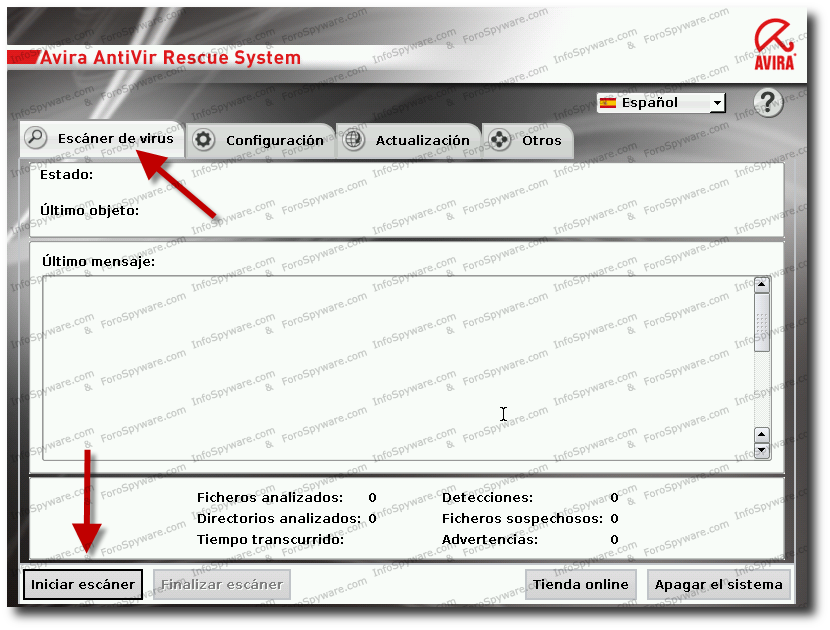This screenshot has width=830, height=630.
Task: Click the Ficheros sospechosos: label
Action: coord(522,518)
